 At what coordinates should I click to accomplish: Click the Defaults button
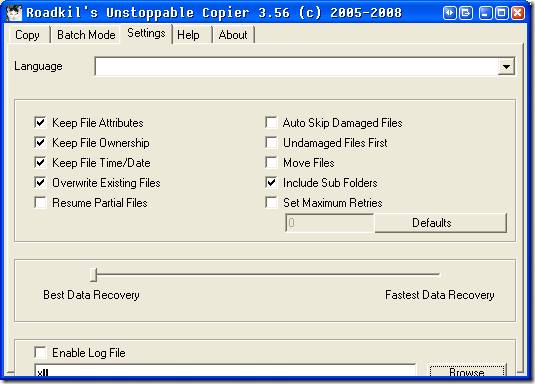coord(441,223)
